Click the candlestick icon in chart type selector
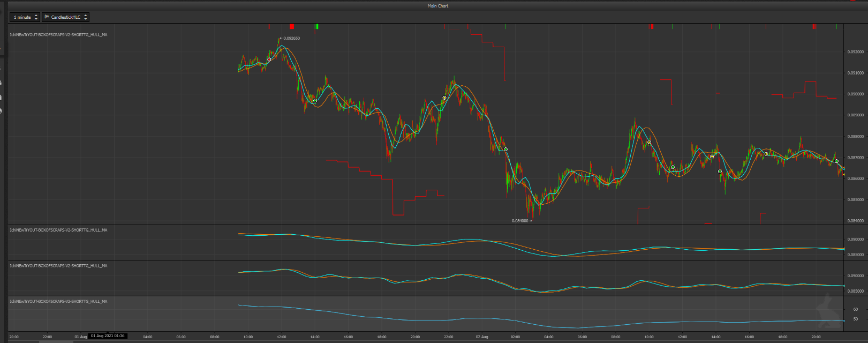Image resolution: width=868 pixels, height=343 pixels. coord(47,17)
